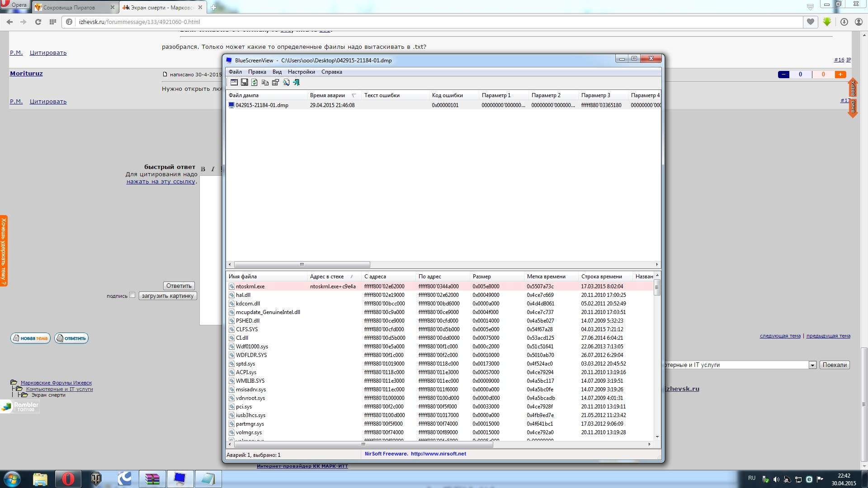Select the 042915-21184-01.dmp dump row
Viewport: 868px width, 488px height.
[x=262, y=105]
